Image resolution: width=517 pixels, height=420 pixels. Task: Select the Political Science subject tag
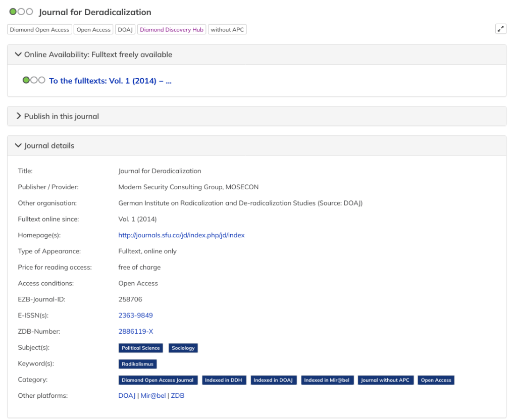[140, 348]
